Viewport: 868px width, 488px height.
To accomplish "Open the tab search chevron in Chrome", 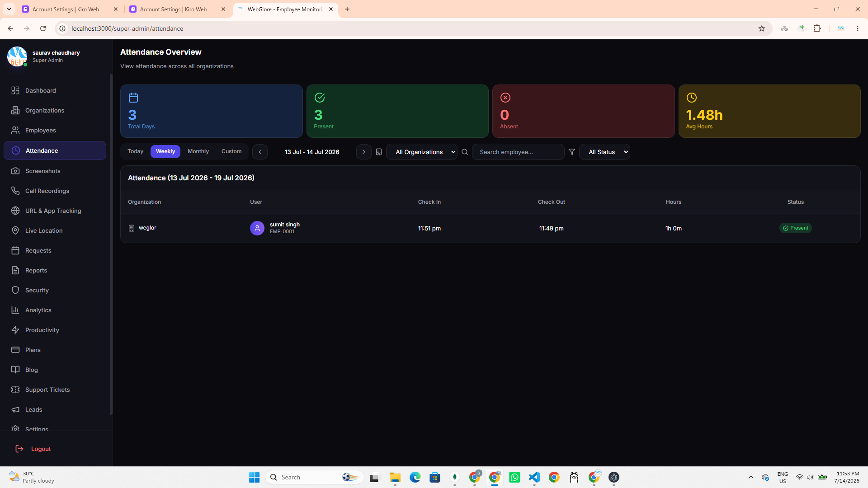I will coord(9,9).
